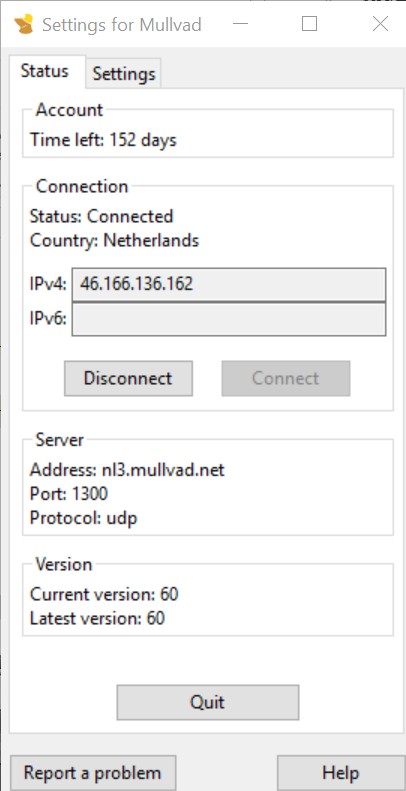Click the Time left 152 days text

click(103, 140)
